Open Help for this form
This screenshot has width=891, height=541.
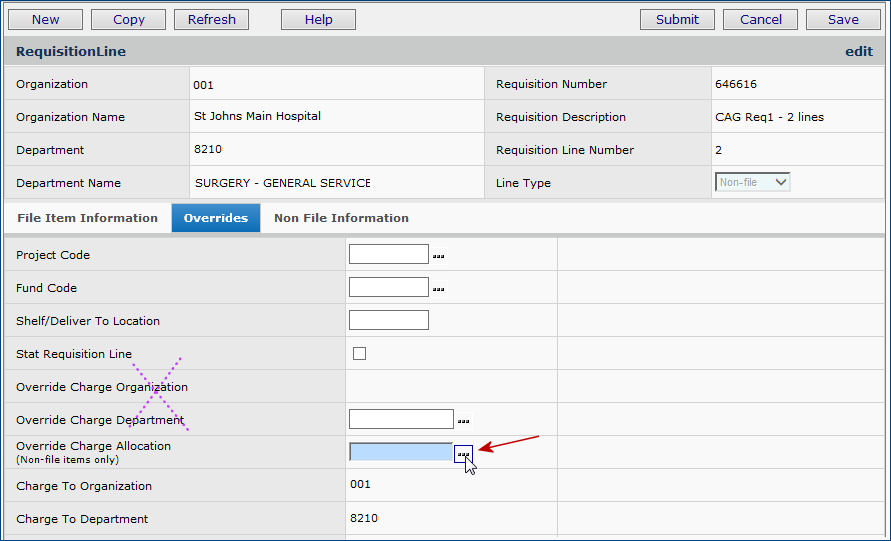click(x=318, y=19)
